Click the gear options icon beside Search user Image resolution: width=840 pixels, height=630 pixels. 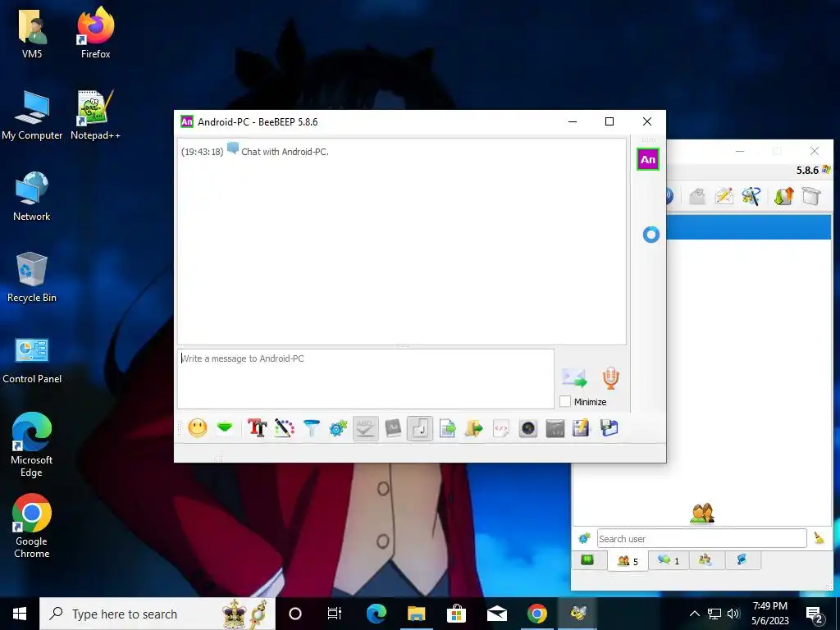point(584,538)
